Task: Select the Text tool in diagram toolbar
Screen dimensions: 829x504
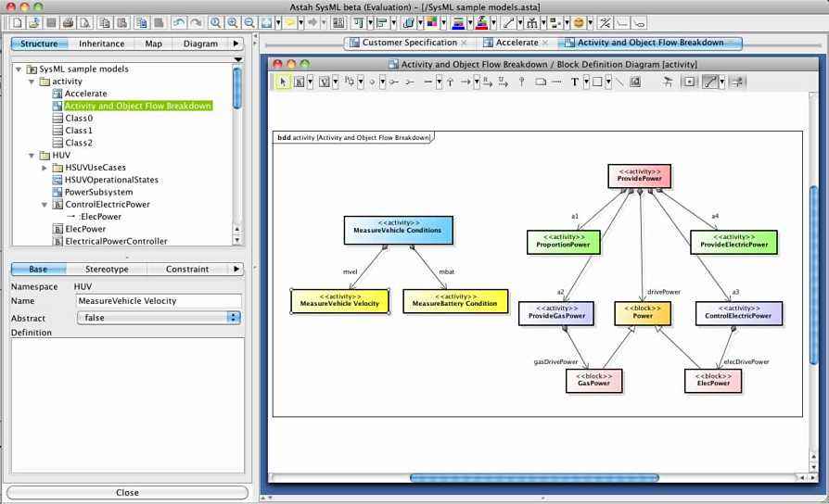Action: [x=574, y=82]
